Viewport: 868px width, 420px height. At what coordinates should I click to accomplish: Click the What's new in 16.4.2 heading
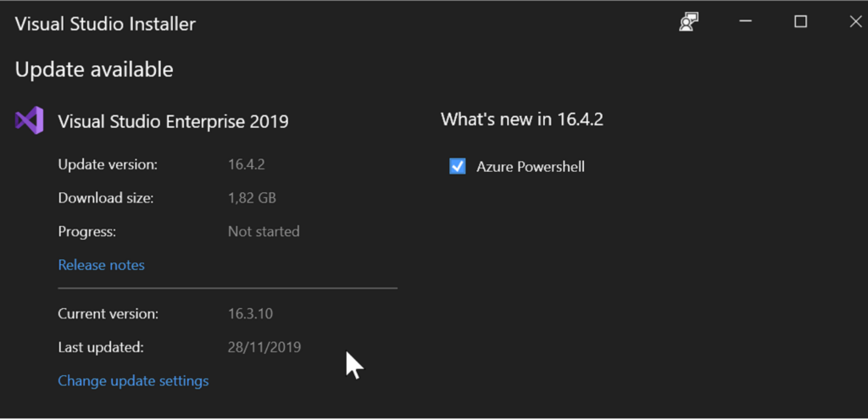click(522, 119)
